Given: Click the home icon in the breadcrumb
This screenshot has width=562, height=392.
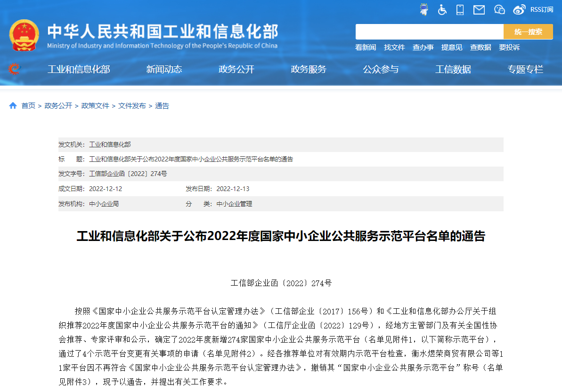Looking at the screenshot, I should tap(13, 105).
